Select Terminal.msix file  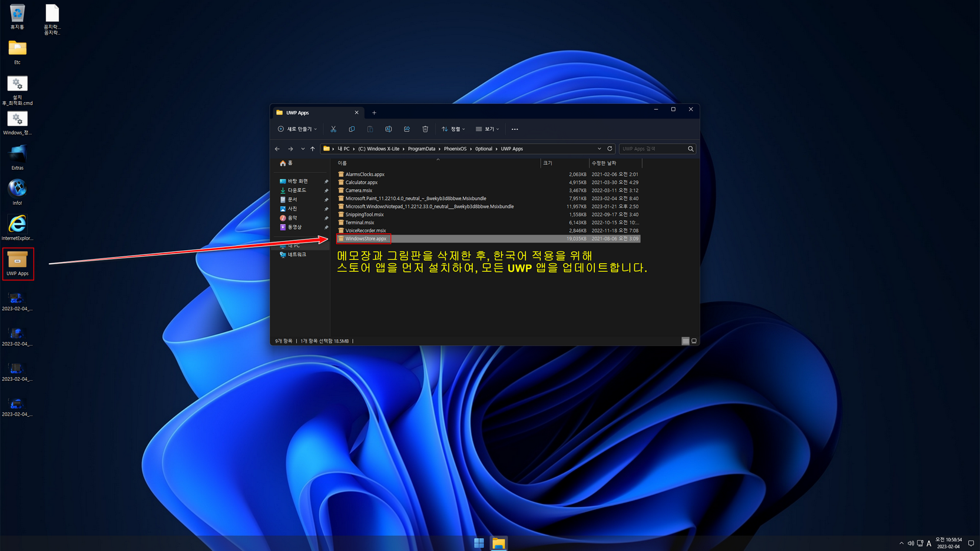pyautogui.click(x=359, y=223)
